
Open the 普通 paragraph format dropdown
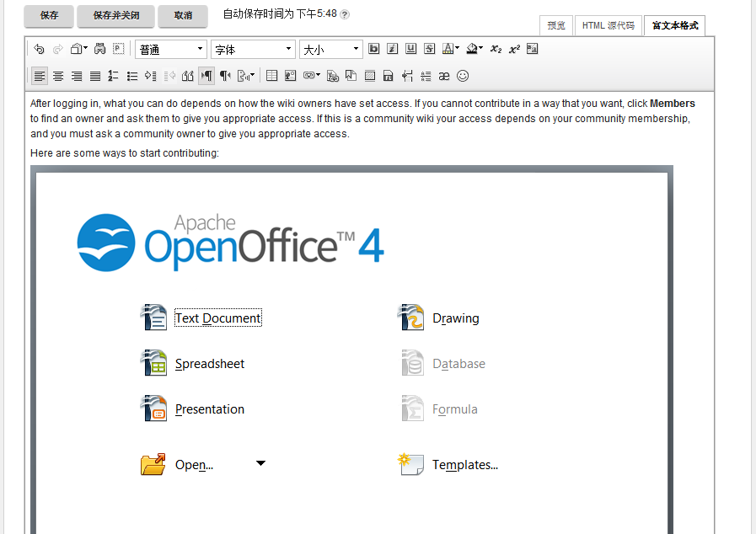click(x=171, y=49)
